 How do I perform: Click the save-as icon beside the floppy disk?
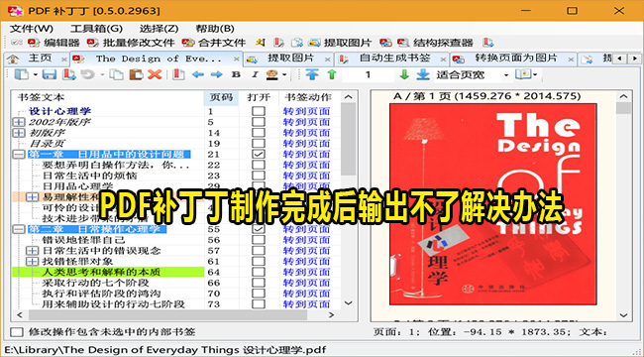69,74
